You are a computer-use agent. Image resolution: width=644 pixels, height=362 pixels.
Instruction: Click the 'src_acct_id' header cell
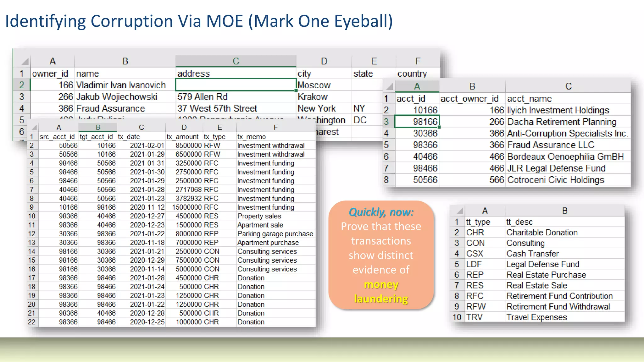coord(58,137)
